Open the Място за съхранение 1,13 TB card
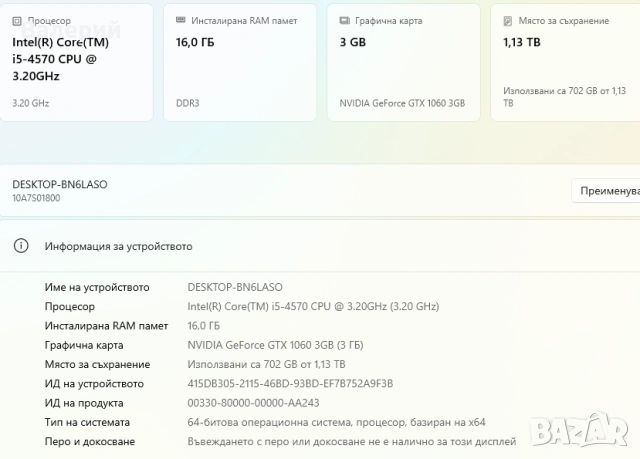 [565, 62]
